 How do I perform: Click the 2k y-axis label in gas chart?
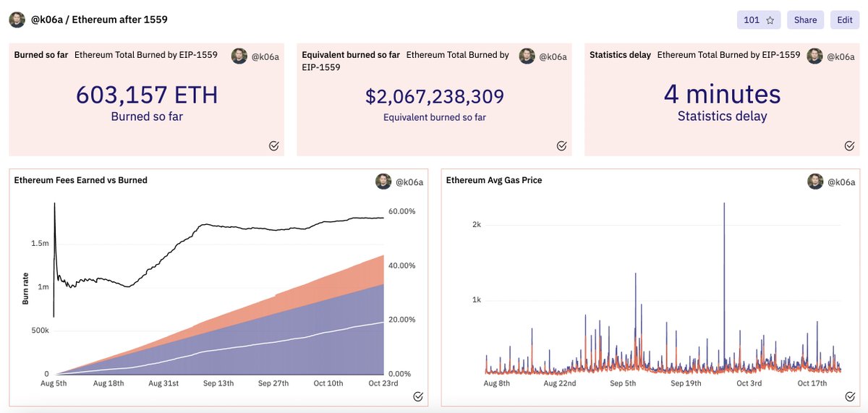point(477,225)
